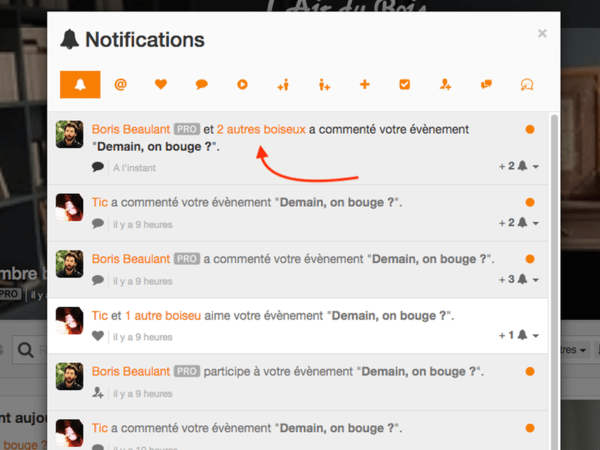Image resolution: width=600 pixels, height=450 pixels.
Task: Click the search magnifier in background page
Action: [25, 350]
